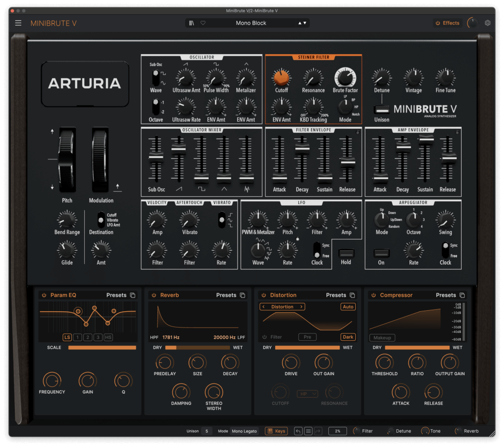Open the edit history list icon

pos(308,431)
